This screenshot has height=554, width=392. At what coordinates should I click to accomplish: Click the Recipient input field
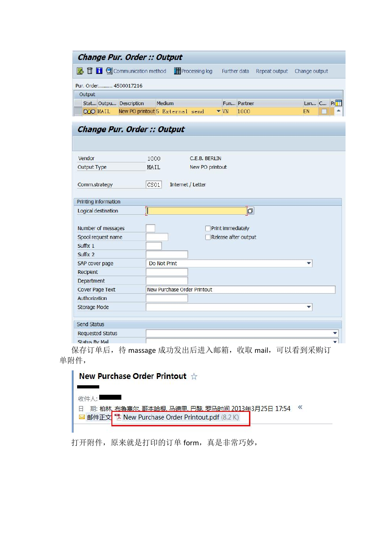(166, 272)
